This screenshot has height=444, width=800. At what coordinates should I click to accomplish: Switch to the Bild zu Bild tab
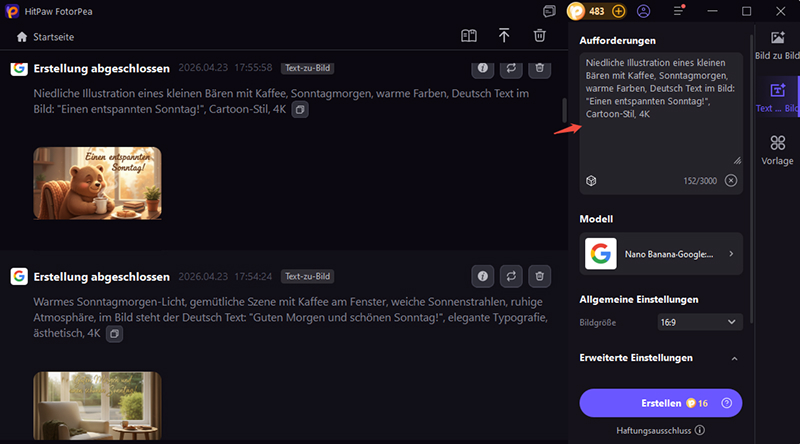click(777, 45)
